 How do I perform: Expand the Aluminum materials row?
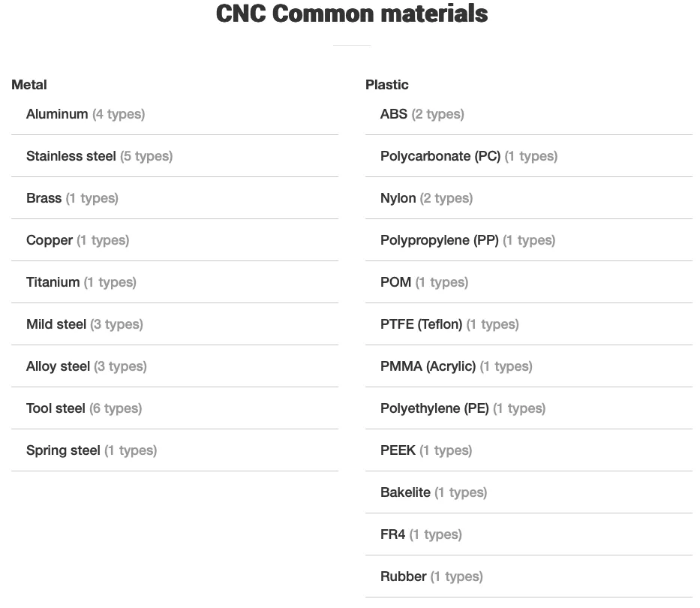click(175, 114)
